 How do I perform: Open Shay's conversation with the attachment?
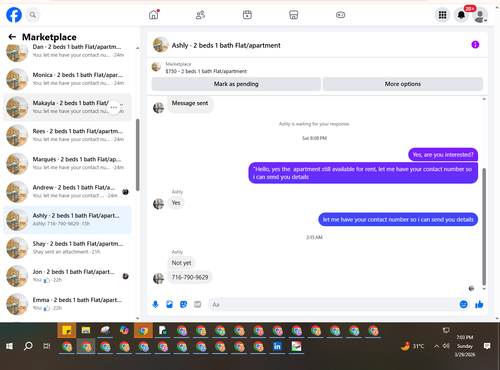(x=67, y=248)
